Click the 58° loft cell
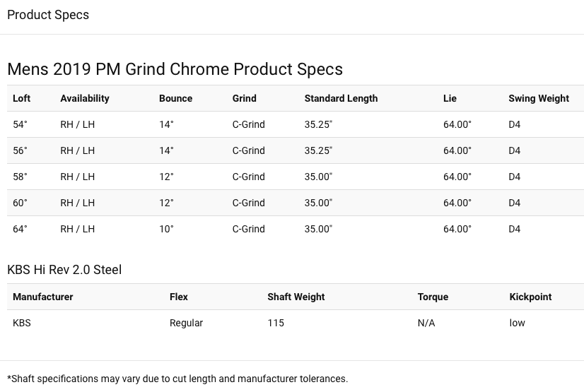584x392 pixels. point(20,177)
